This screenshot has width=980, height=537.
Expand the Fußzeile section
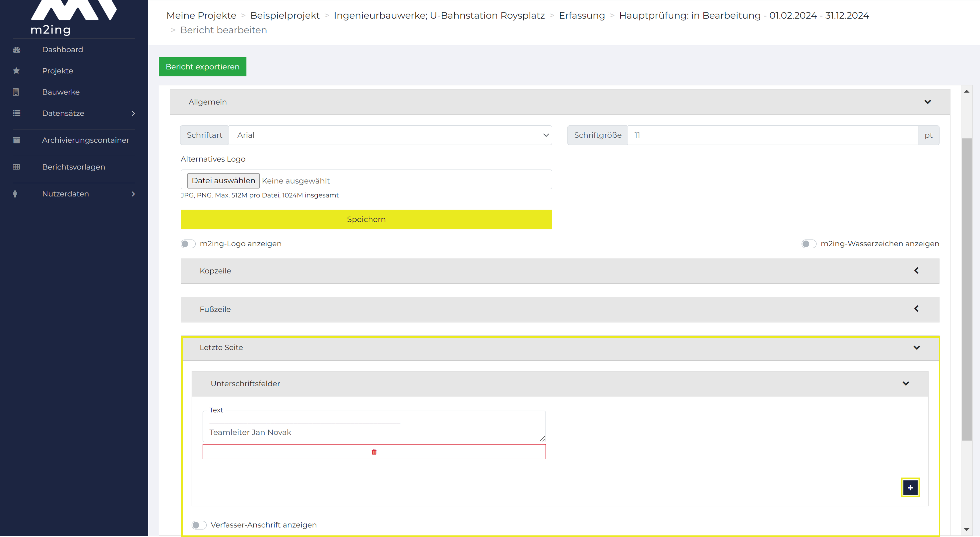(560, 309)
